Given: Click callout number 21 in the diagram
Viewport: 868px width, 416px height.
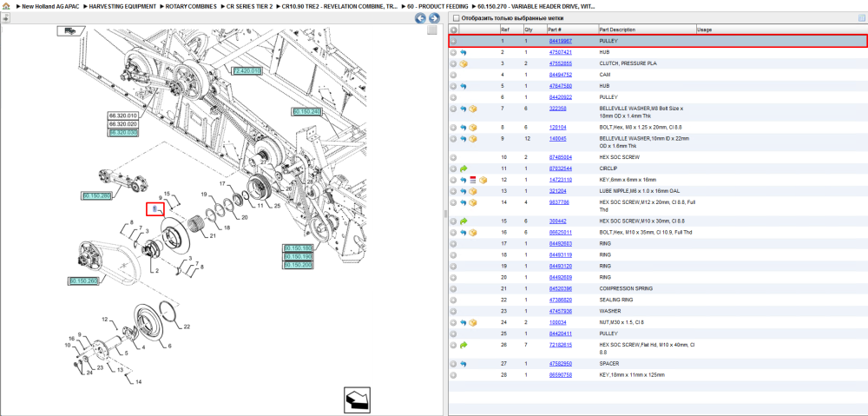Looking at the screenshot, I should click(214, 236).
